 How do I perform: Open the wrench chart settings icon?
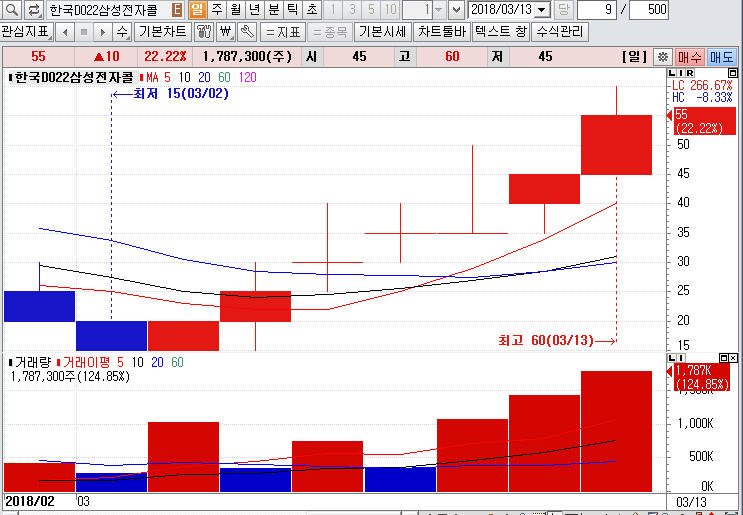tap(246, 32)
